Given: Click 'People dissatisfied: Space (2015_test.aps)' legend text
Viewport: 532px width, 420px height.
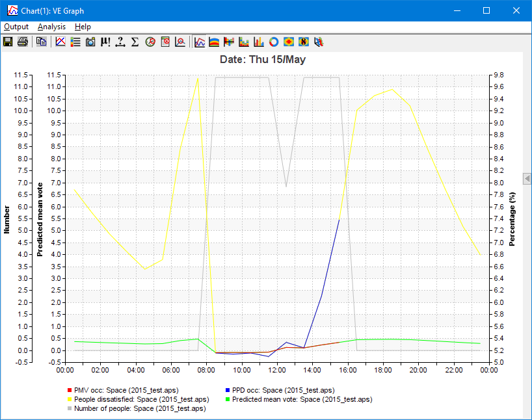Looking at the screenshot, I should pyautogui.click(x=142, y=399).
